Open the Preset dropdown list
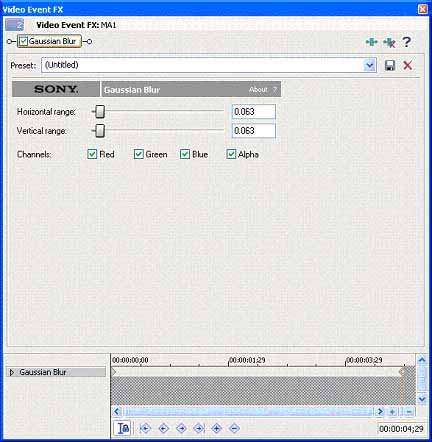 [369, 65]
